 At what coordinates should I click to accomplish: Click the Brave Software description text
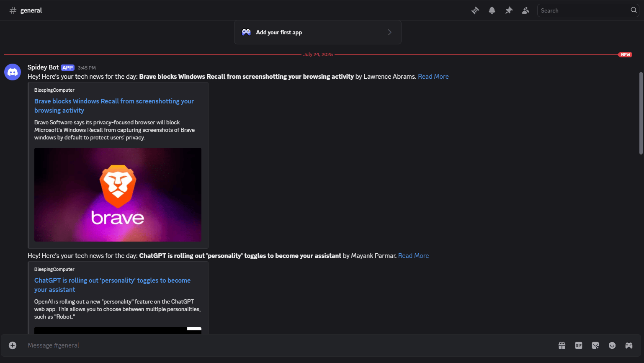coord(114,130)
